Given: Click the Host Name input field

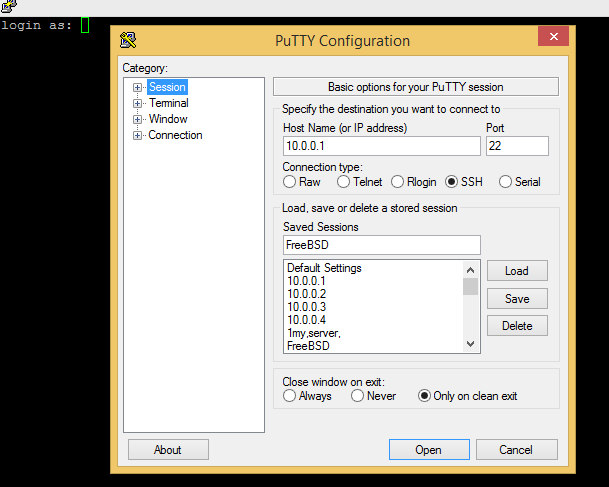Looking at the screenshot, I should 381,146.
